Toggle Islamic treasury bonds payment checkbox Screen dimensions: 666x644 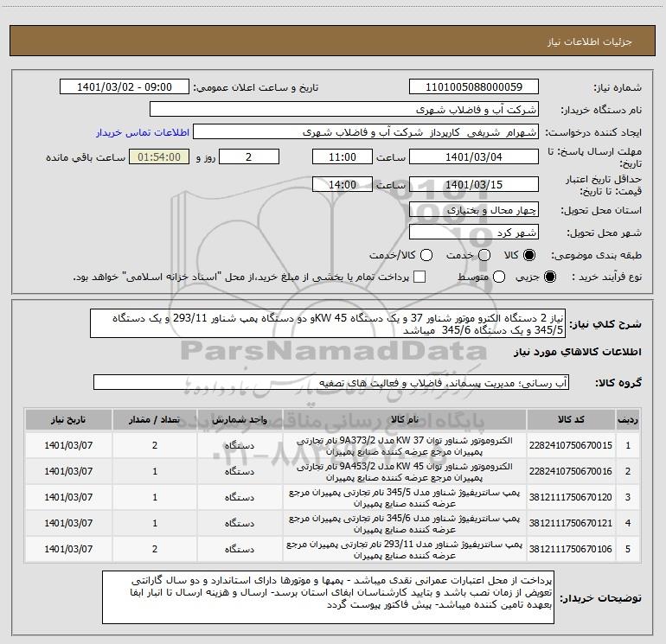pyautogui.click(x=419, y=277)
